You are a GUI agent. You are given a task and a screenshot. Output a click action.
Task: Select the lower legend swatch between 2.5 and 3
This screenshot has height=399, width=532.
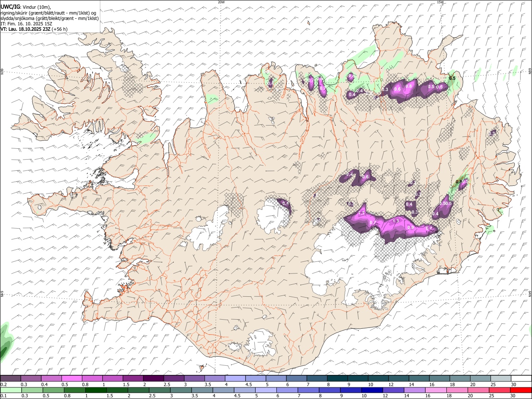tap(160, 390)
